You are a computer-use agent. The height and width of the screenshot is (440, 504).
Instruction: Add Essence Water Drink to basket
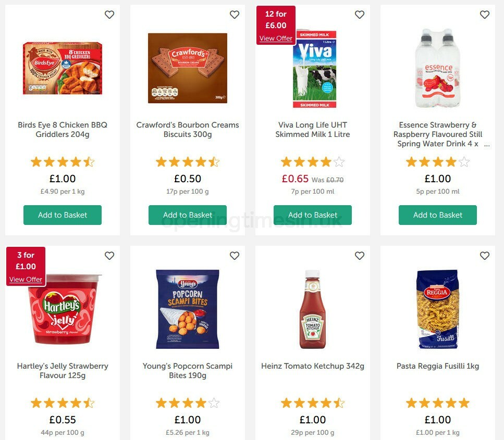[438, 215]
